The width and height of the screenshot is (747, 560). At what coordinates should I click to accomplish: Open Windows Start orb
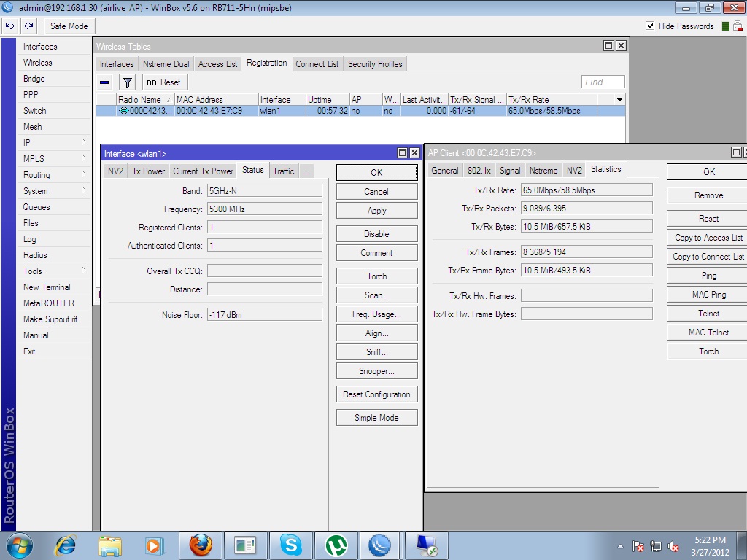coord(19,545)
